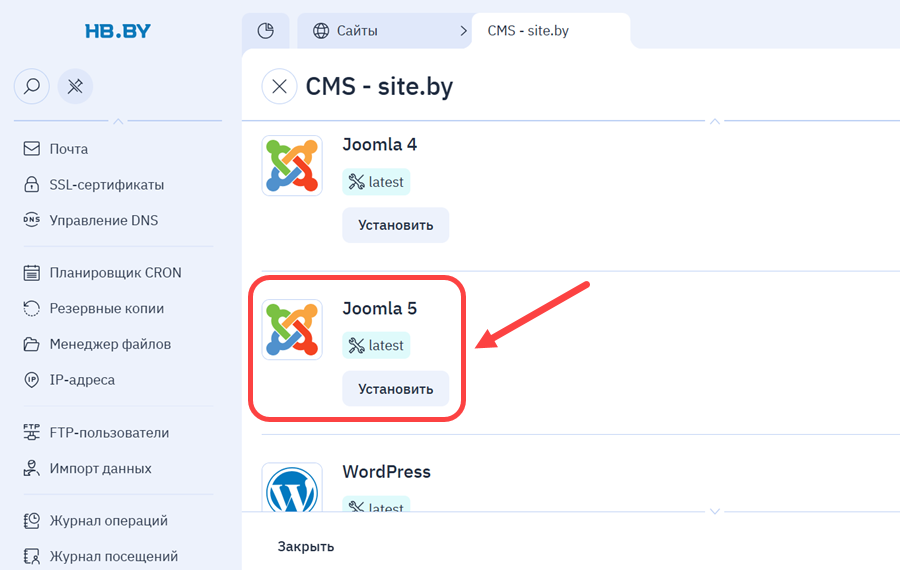The image size is (900, 570).
Task: Open IP-адреса icon
Action: [x=32, y=379]
